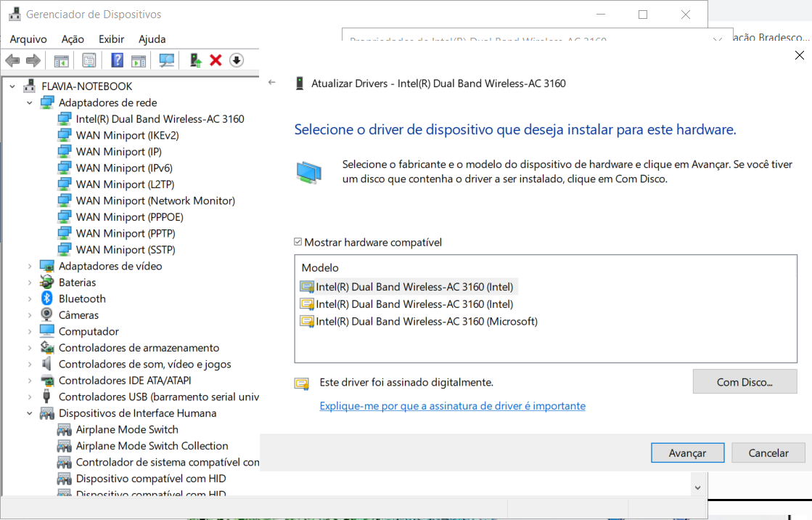The image size is (812, 520).
Task: Click the Controladores de armazenamento icon
Action: pos(47,347)
